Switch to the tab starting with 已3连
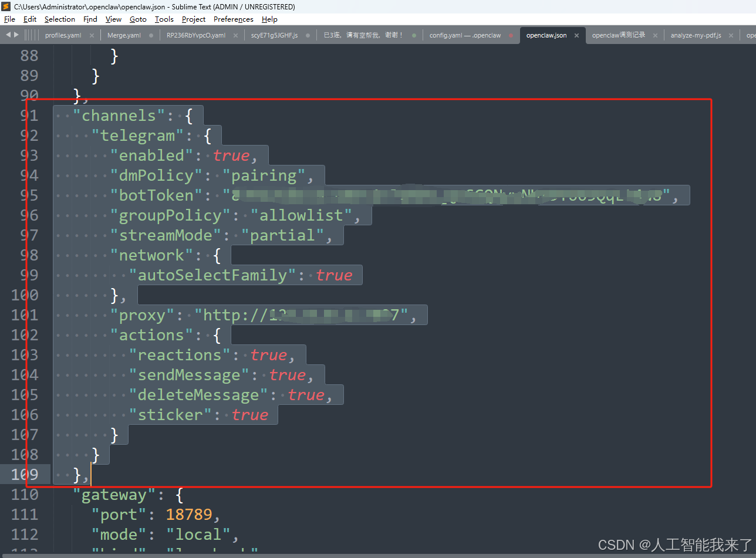Screen dimensions: 756x558 364,35
